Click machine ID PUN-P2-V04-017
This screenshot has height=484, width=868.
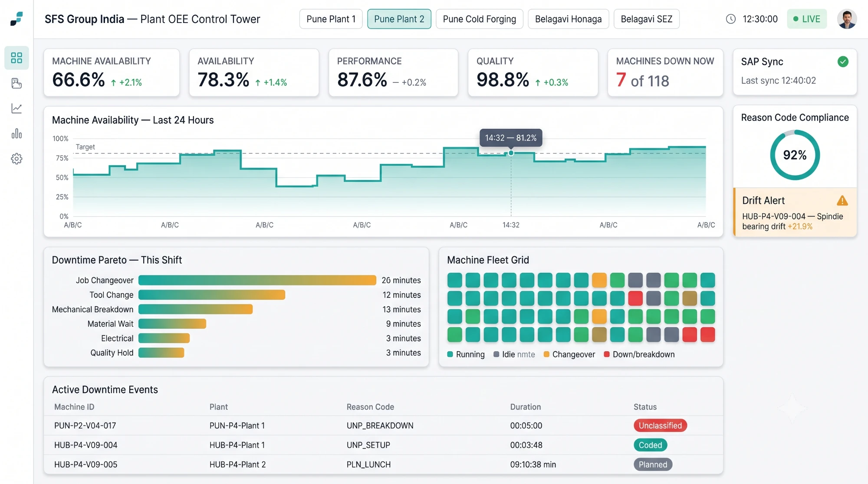click(x=85, y=425)
